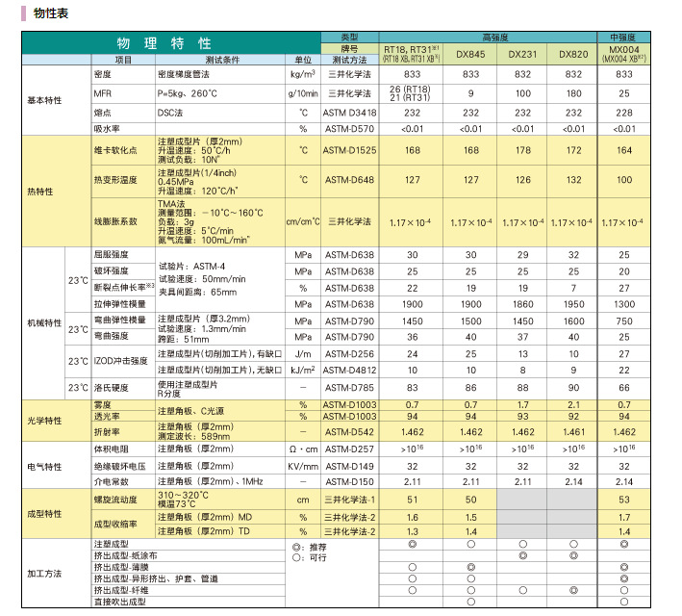Click the double circle for DX845 挤出成型-薄膜
682x616 pixels.
click(470, 568)
